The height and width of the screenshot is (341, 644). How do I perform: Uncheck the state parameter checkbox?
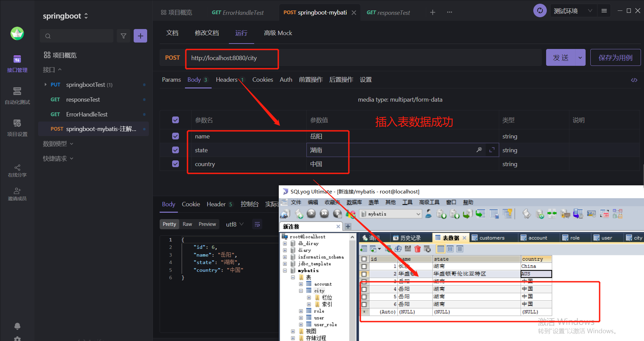pyautogui.click(x=175, y=150)
